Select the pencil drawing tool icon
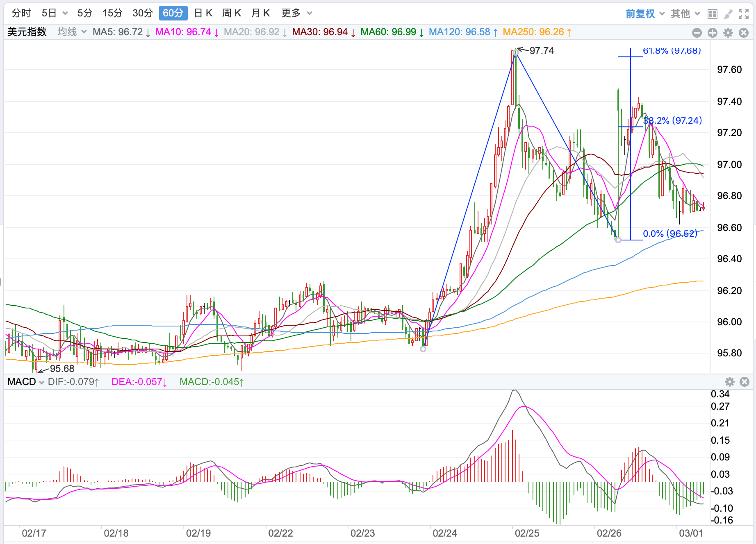This screenshot has height=544, width=756. point(728,14)
